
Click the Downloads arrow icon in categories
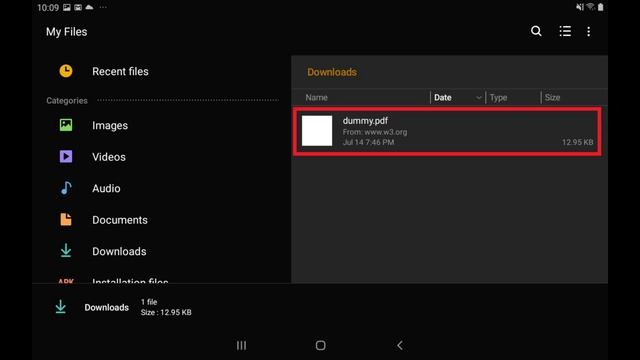[x=66, y=251]
